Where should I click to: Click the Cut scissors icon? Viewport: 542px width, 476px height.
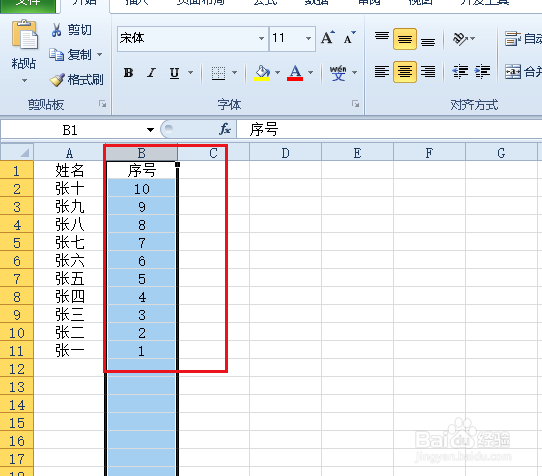pyautogui.click(x=56, y=30)
